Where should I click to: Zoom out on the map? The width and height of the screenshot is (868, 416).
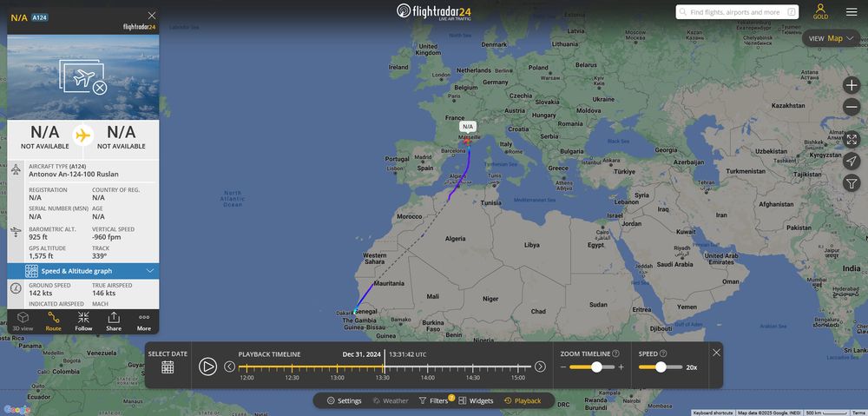click(852, 107)
